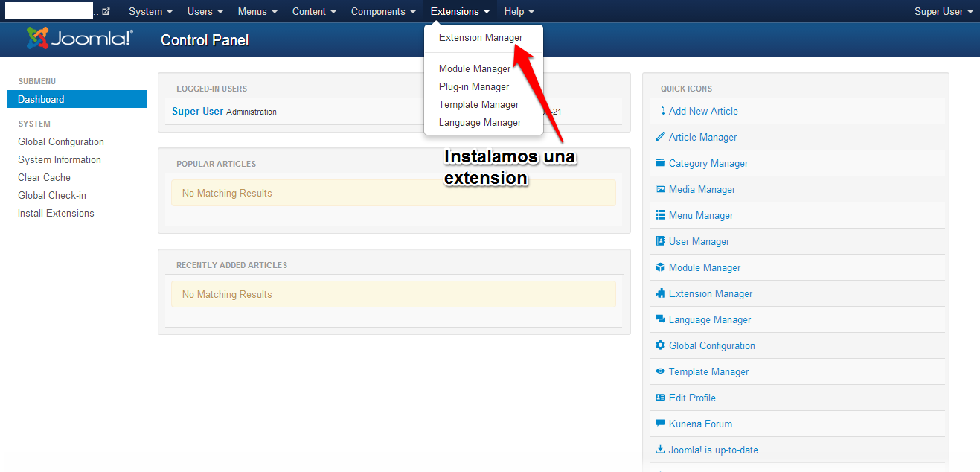Image resolution: width=980 pixels, height=472 pixels.
Task: Click the site name input field
Action: (x=48, y=11)
